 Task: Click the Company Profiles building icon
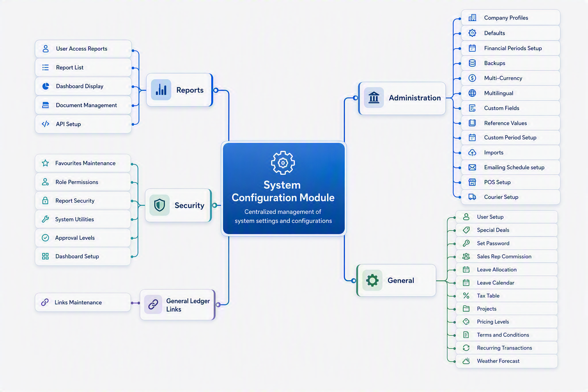(472, 18)
